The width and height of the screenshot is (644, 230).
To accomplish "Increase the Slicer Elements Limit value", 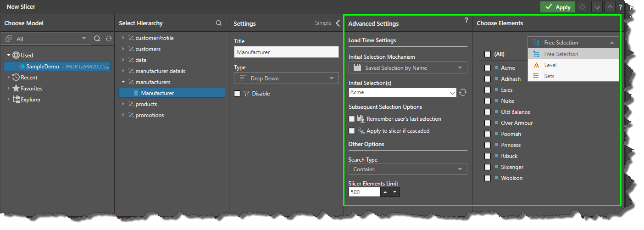I will pos(386,192).
